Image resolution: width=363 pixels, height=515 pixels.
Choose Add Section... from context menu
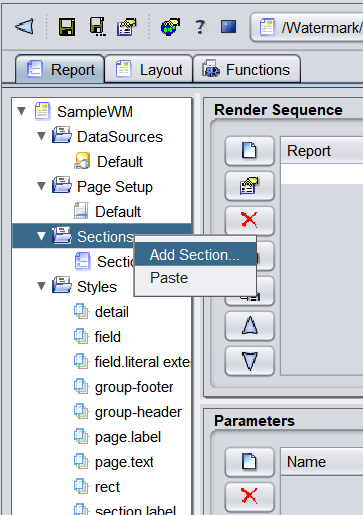(x=195, y=255)
